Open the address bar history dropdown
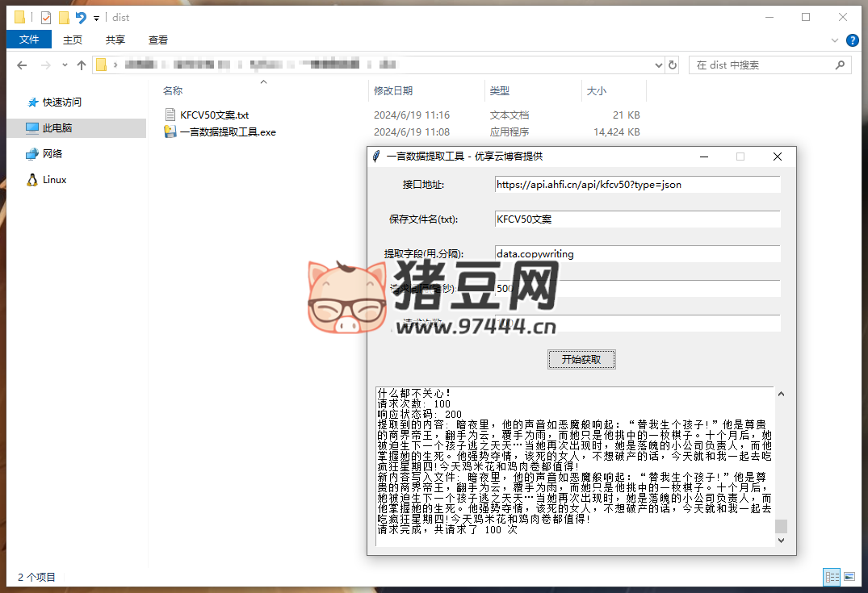Viewport: 868px width, 593px height. click(653, 65)
